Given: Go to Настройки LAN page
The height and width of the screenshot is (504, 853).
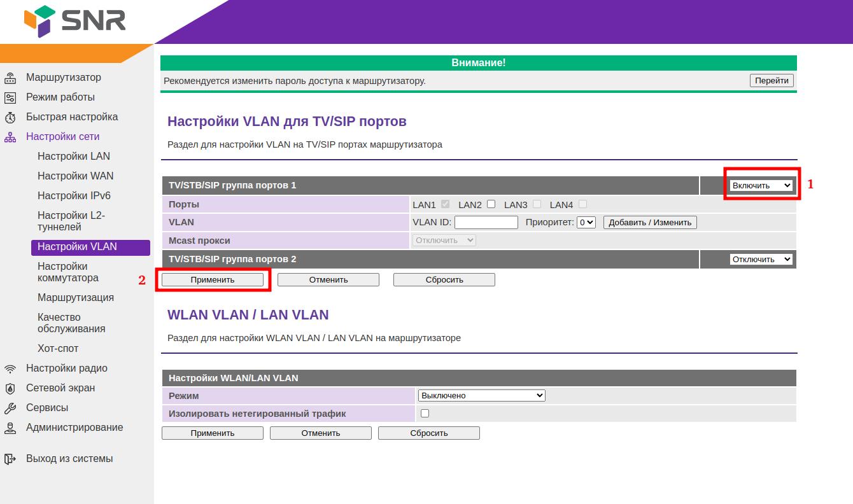Looking at the screenshot, I should pyautogui.click(x=74, y=156).
